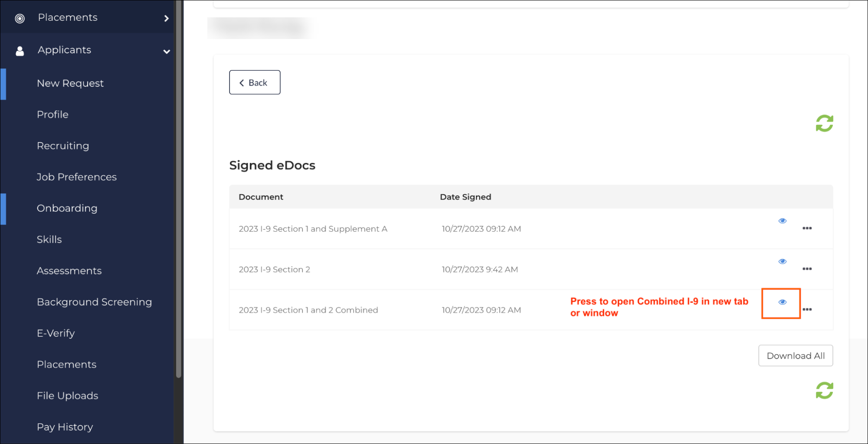Collapse the Applicants menu chevron
Image resolution: width=868 pixels, height=444 pixels.
166,52
